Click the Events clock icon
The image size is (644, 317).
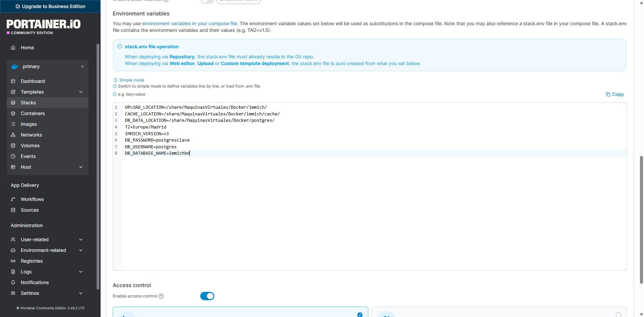coord(13,156)
